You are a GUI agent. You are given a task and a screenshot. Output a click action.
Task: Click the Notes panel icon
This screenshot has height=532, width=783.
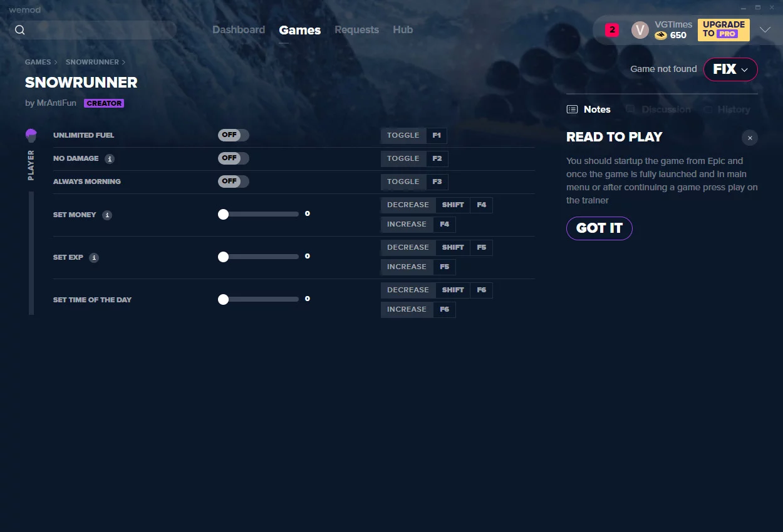point(572,110)
